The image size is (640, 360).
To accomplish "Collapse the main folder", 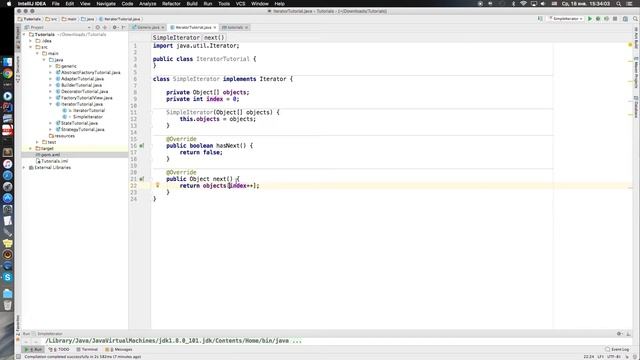I will [x=38, y=53].
